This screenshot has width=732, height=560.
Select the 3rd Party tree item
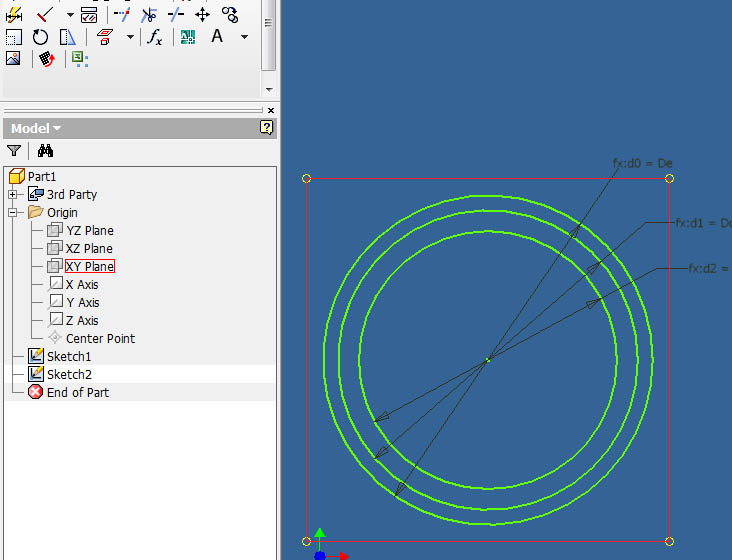point(72,195)
